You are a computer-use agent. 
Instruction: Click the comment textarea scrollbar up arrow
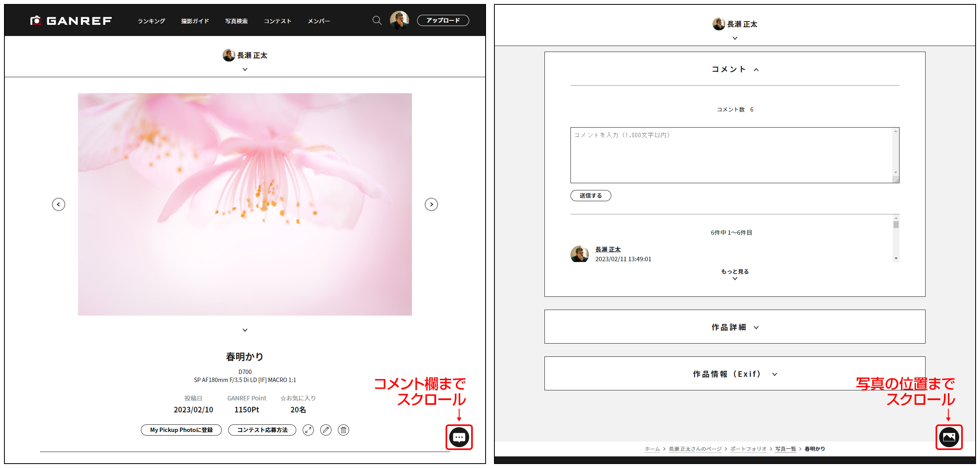896,131
